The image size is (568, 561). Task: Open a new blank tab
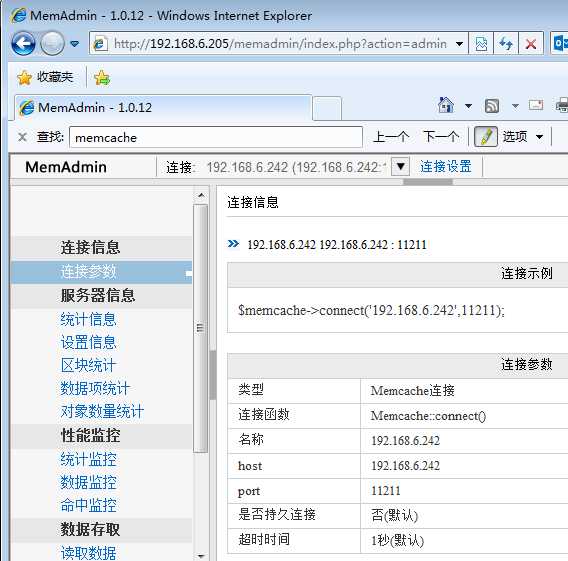tap(327, 108)
